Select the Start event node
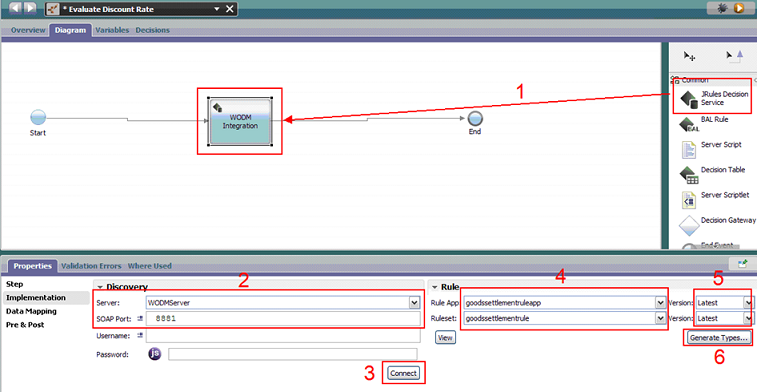The height and width of the screenshot is (392, 757). coord(38,117)
